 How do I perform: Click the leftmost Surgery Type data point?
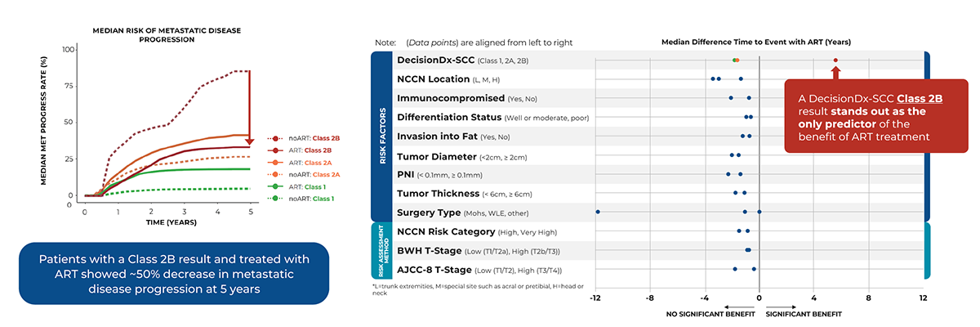tap(598, 212)
